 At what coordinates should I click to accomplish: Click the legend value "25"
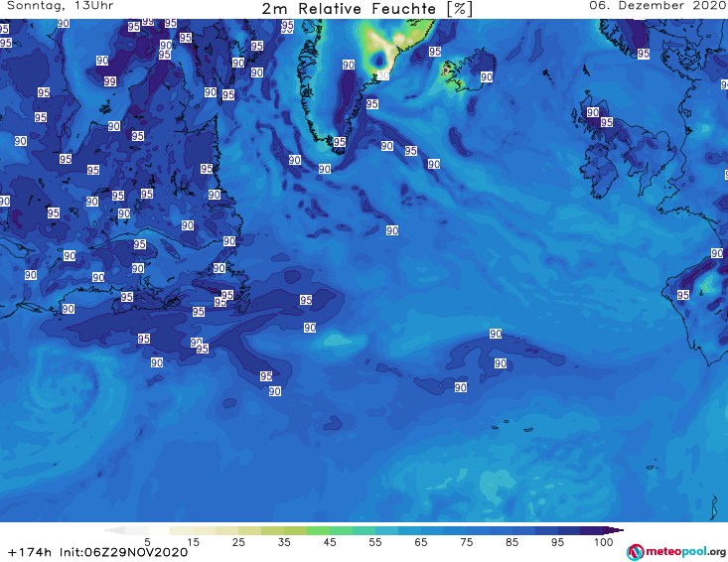pyautogui.click(x=238, y=542)
